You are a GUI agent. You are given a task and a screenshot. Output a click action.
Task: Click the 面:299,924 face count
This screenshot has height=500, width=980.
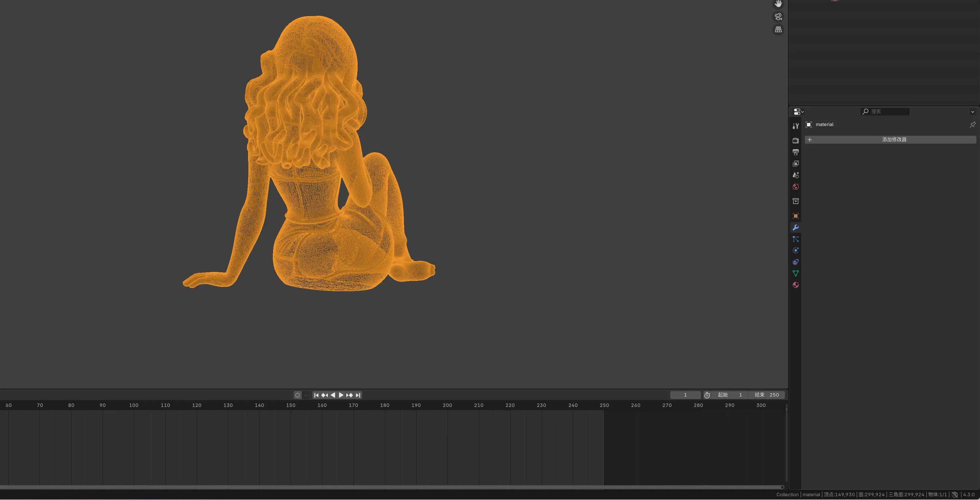click(872, 495)
